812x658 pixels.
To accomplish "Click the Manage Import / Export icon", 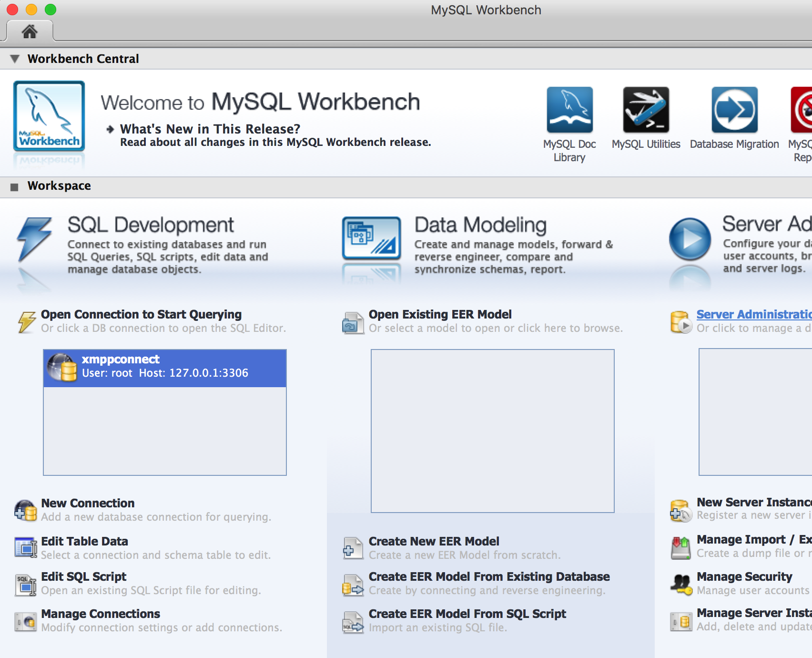I will tap(681, 548).
